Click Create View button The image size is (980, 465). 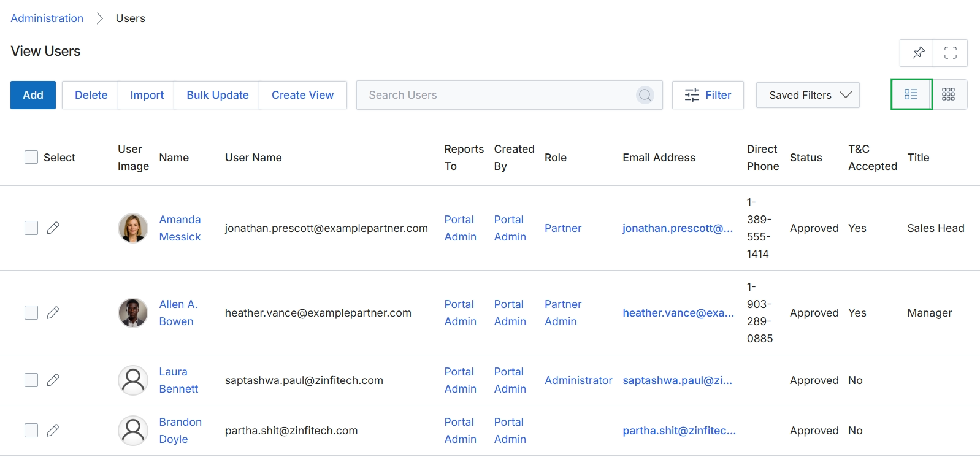click(x=303, y=95)
